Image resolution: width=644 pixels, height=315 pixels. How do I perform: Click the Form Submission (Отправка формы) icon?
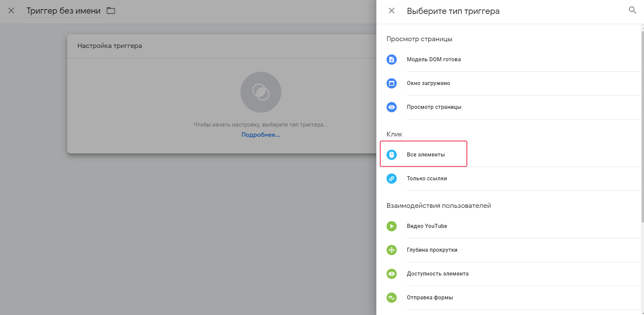point(392,298)
